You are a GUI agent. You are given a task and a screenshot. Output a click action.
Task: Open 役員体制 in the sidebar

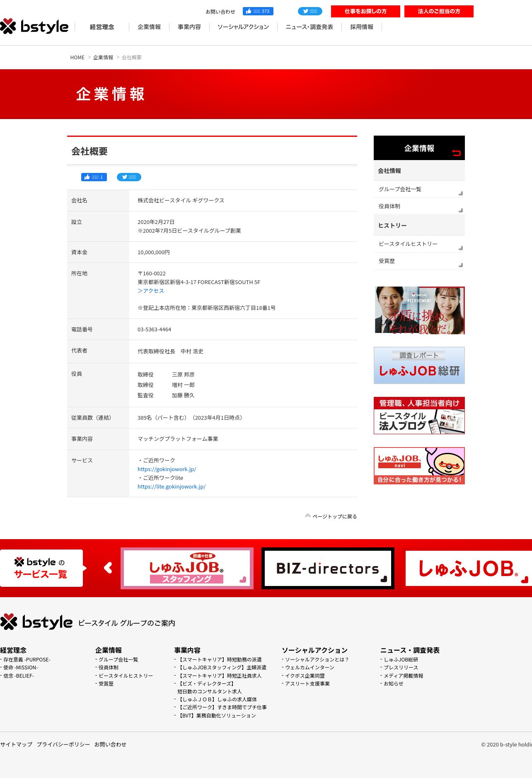419,206
